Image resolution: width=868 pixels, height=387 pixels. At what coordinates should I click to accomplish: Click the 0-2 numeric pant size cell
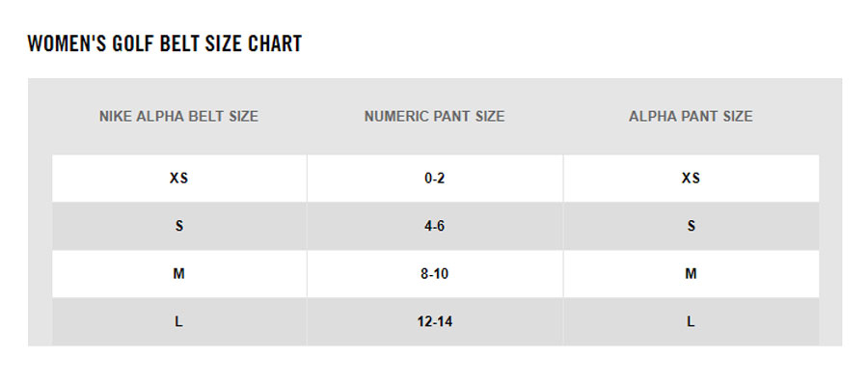pyautogui.click(x=434, y=179)
